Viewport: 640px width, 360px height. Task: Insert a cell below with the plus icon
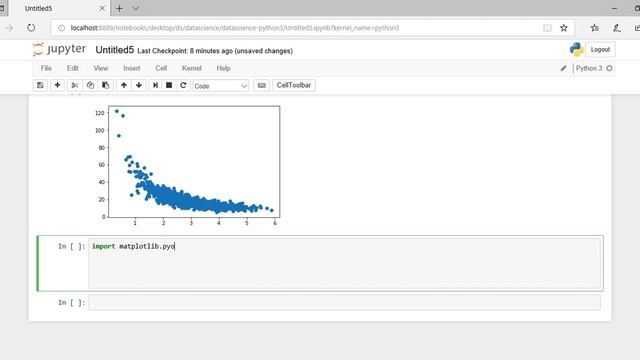tap(57, 85)
